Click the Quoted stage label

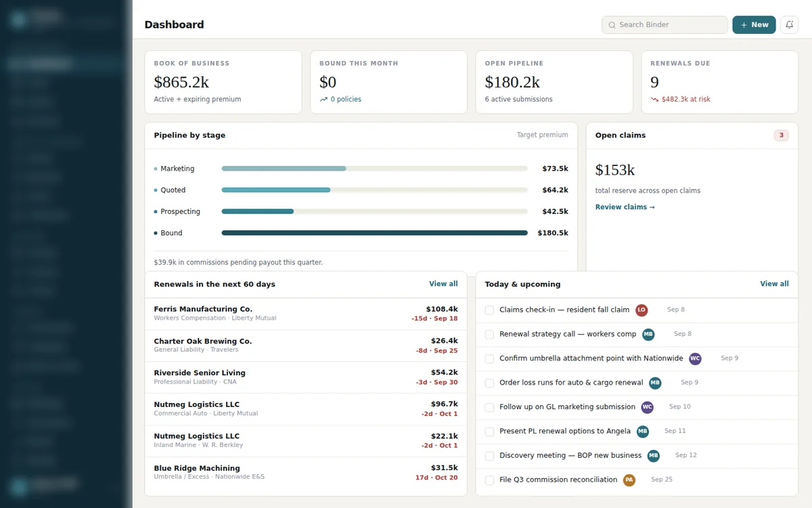pos(173,190)
